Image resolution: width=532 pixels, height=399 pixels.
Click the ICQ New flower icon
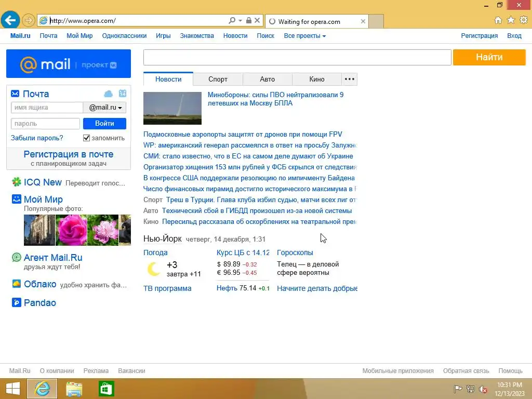point(16,182)
